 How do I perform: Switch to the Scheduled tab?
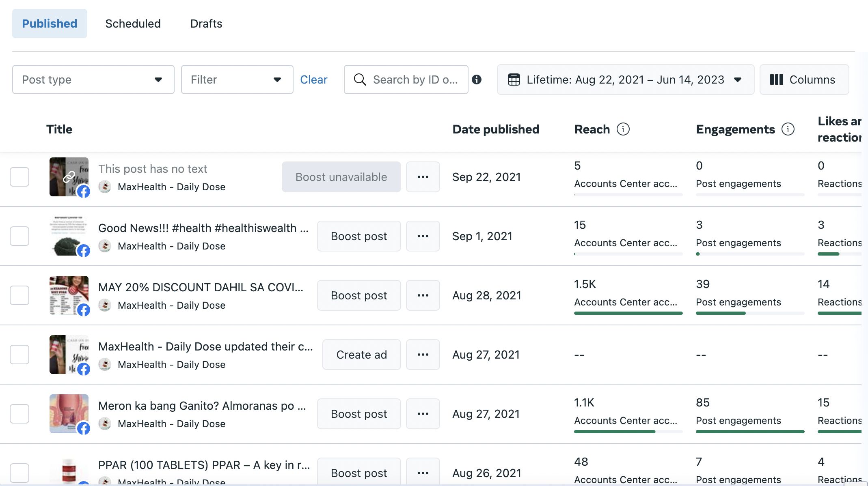pyautogui.click(x=133, y=24)
